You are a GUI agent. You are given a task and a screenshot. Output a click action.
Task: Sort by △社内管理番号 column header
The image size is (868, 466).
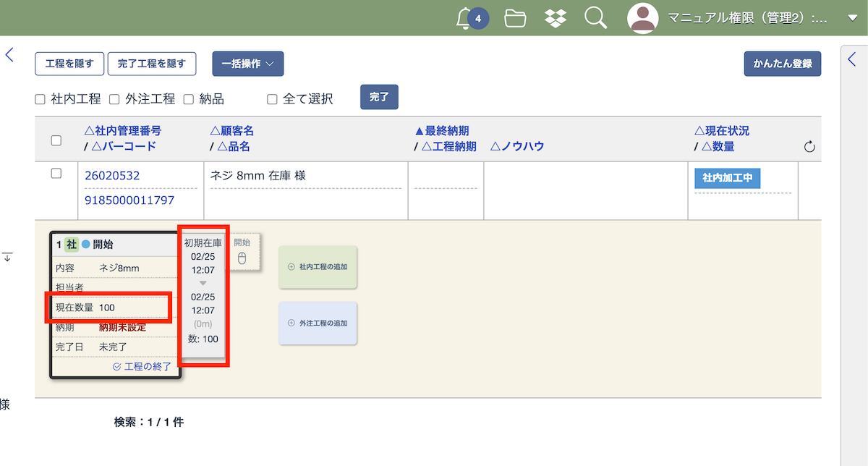point(123,131)
